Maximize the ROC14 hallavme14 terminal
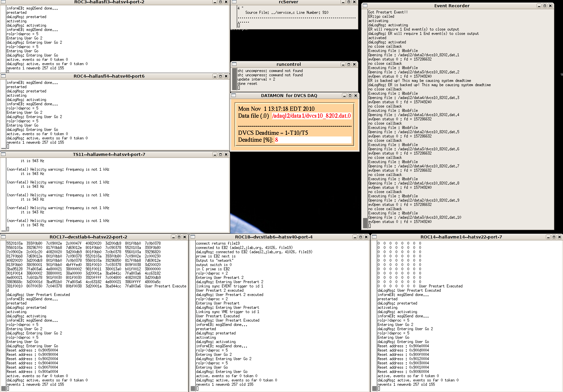This screenshot has width=563, height=392. pos(554,237)
